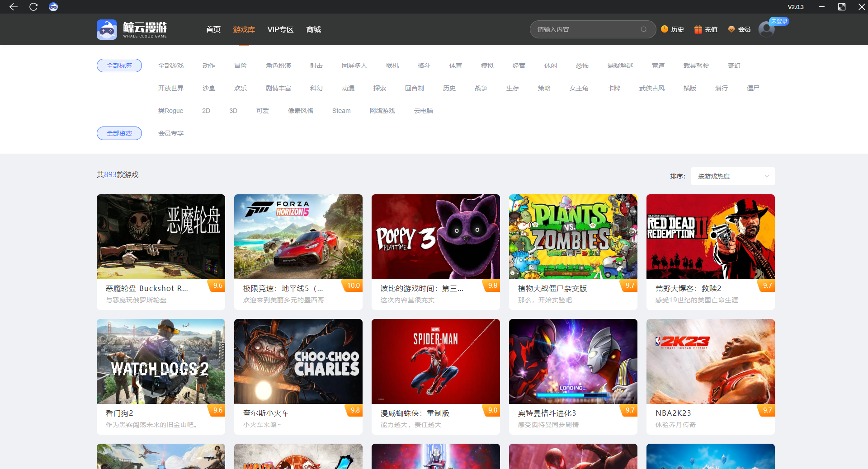Click the Whale Cloud Game logo
The height and width of the screenshot is (469, 868).
pos(132,29)
